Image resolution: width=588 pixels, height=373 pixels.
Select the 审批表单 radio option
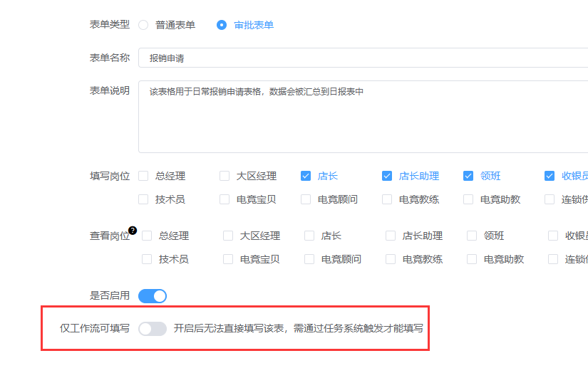pyautogui.click(x=222, y=25)
